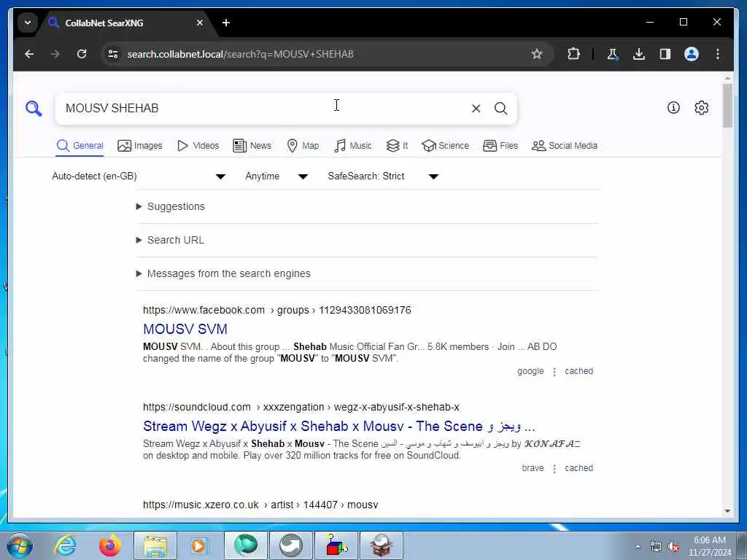
Task: Click the scrollbar down arrow
Action: (727, 511)
